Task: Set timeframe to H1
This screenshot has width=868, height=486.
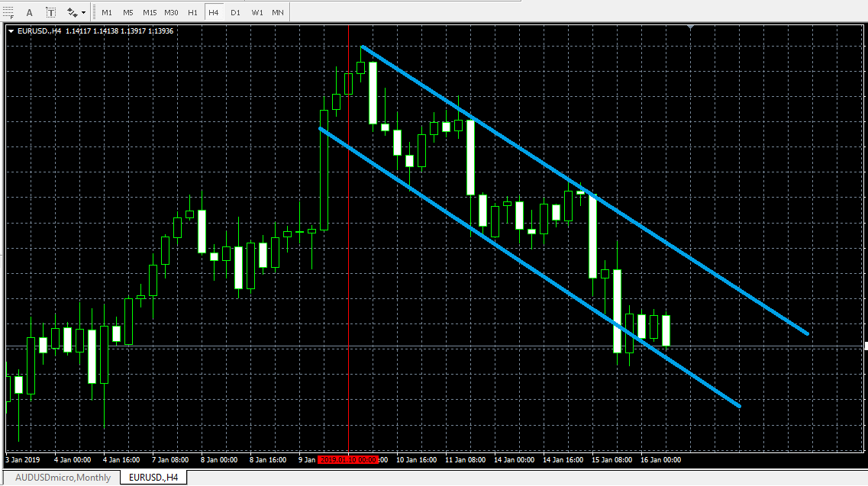Action: 193,13
